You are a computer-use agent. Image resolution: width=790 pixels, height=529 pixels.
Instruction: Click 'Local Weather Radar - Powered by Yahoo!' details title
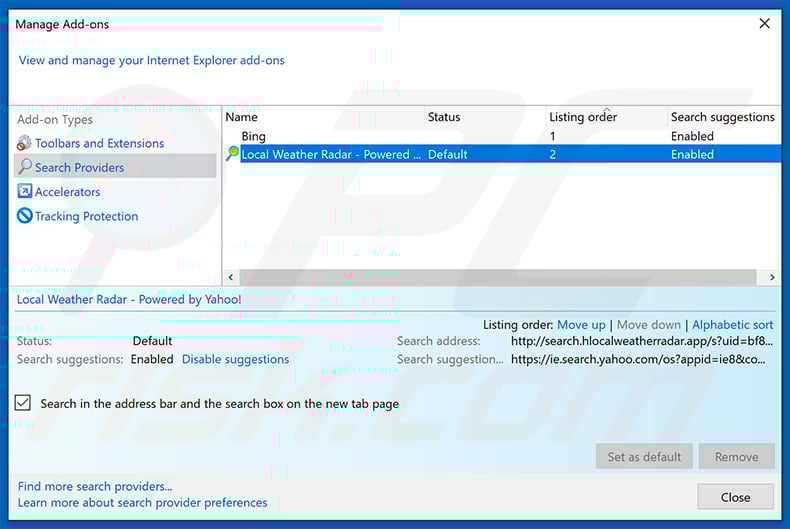129,299
